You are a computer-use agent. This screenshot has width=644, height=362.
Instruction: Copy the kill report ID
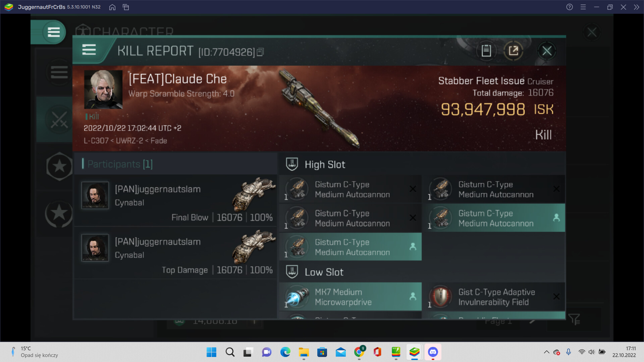(x=260, y=52)
